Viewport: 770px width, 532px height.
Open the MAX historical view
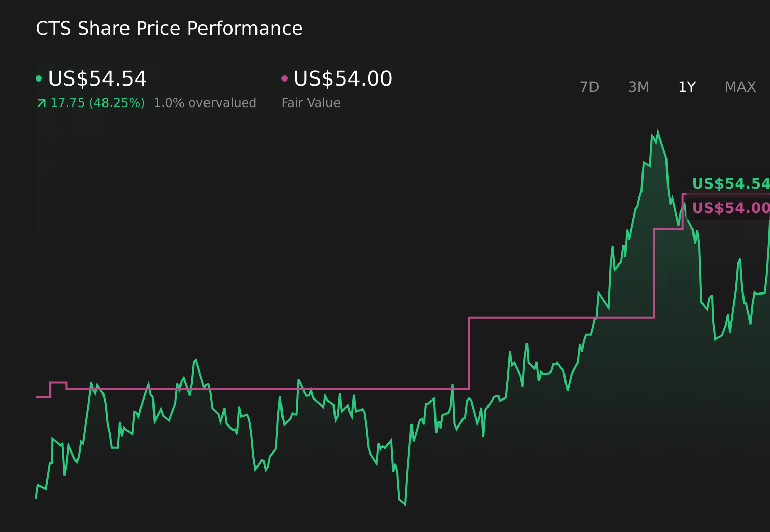[739, 87]
